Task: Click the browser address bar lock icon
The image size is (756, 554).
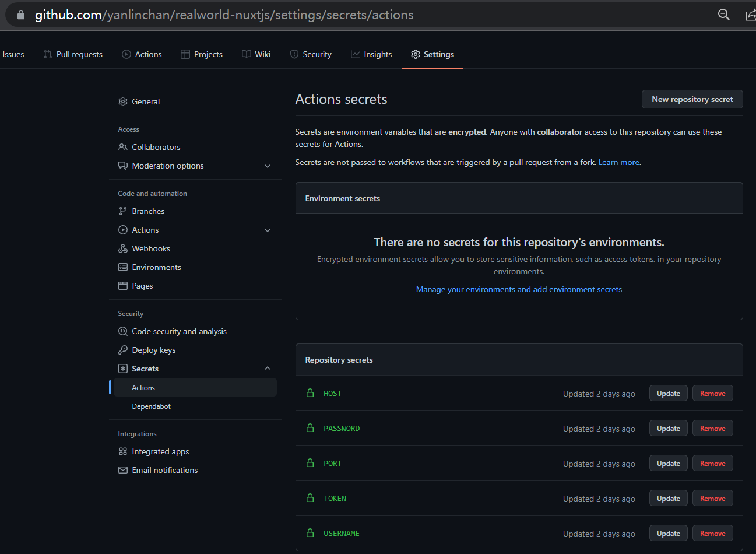Action: (x=21, y=15)
